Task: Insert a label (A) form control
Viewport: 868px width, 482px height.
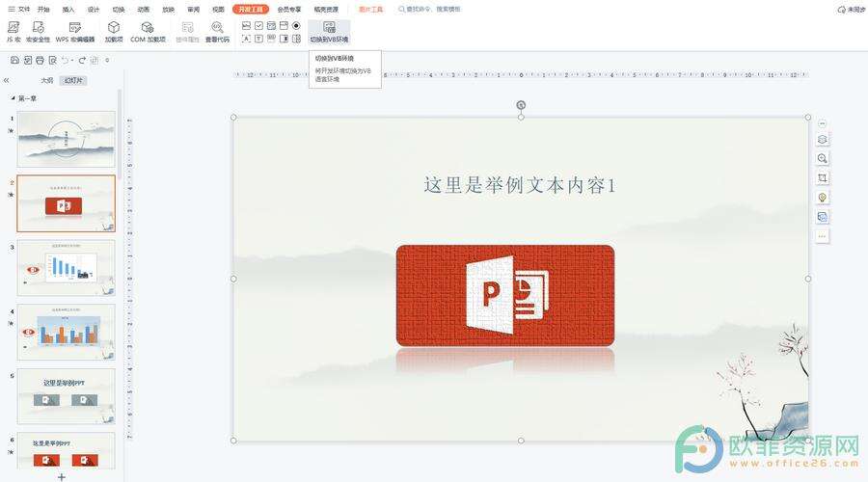Action: 246,39
